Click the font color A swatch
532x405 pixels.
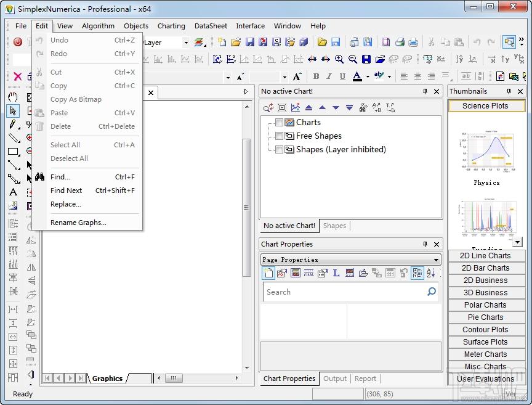point(357,76)
